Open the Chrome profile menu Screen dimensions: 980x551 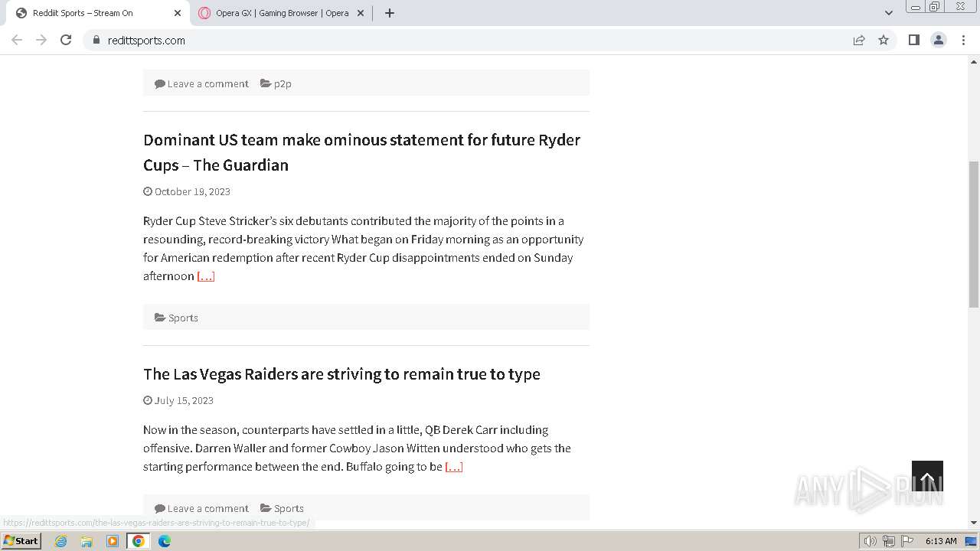pyautogui.click(x=939, y=40)
